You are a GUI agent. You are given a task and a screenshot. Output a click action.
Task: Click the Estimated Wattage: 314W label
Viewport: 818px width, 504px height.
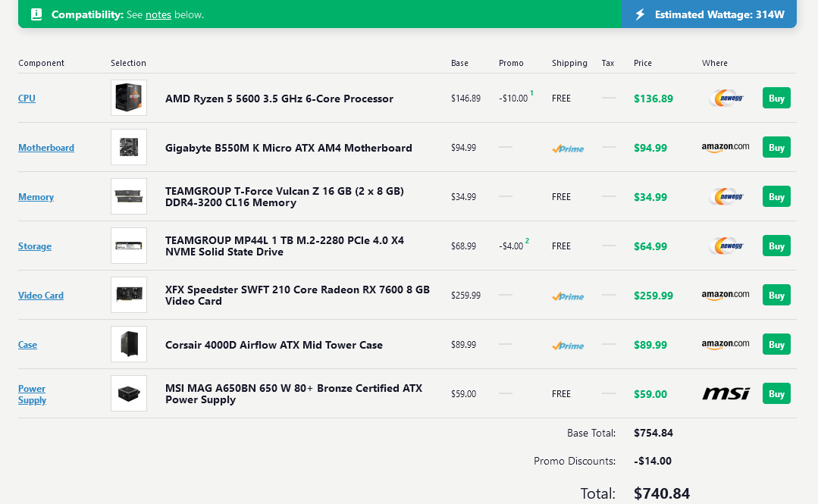click(719, 14)
